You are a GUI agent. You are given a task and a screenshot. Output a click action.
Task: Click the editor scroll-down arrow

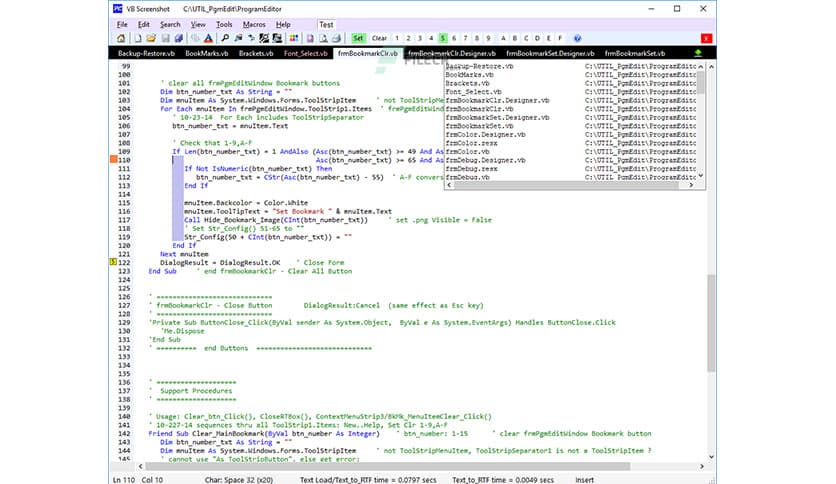711,457
